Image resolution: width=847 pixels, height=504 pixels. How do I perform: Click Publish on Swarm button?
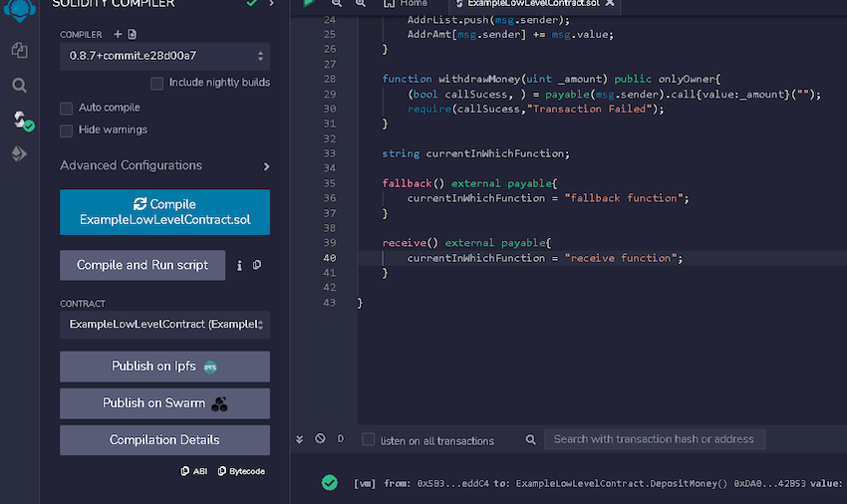tap(164, 403)
